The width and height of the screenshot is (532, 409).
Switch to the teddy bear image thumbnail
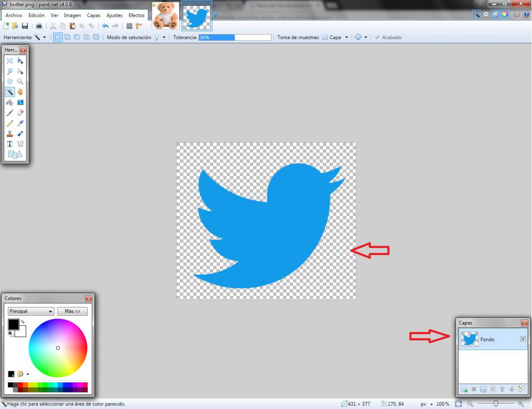tap(166, 16)
